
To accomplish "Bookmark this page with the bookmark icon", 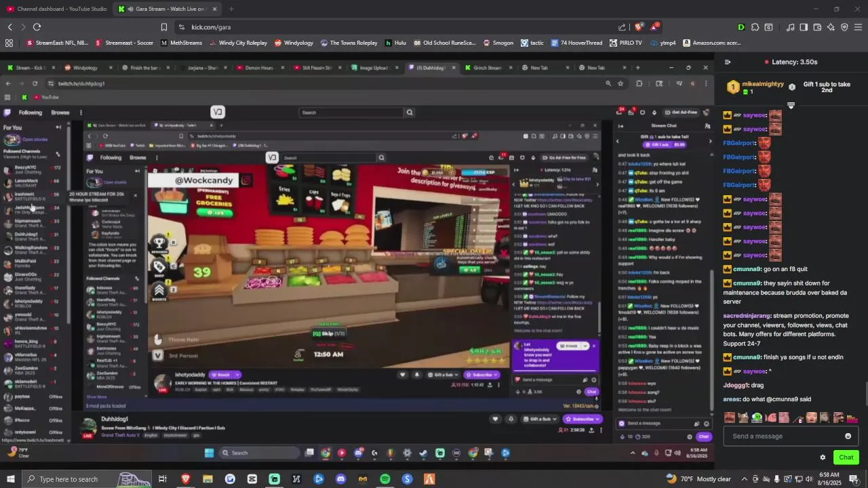I will (x=164, y=27).
